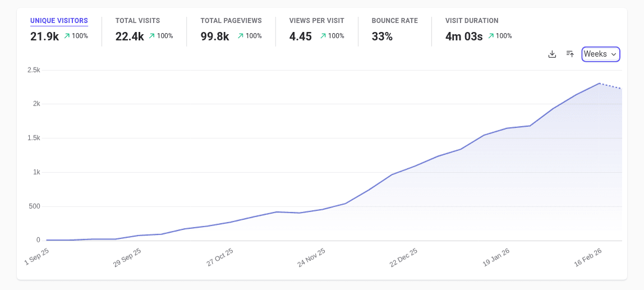Click green trend arrow beside Total Visits

pyautogui.click(x=152, y=36)
